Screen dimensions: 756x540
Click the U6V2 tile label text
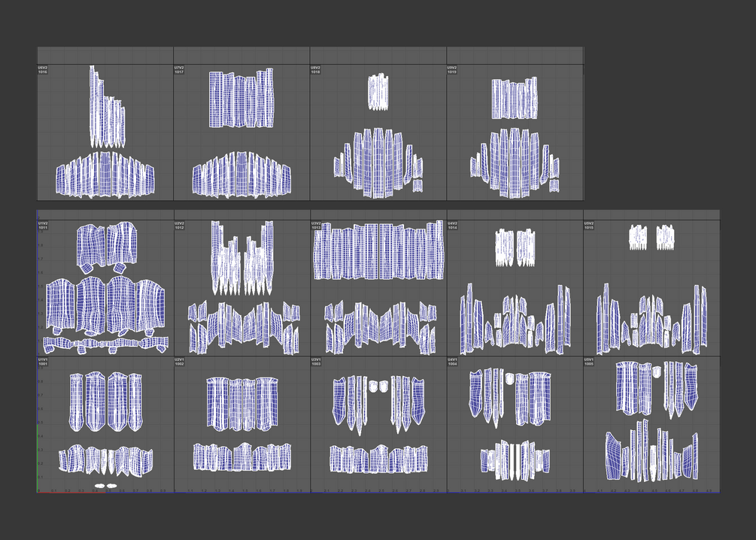[43, 68]
